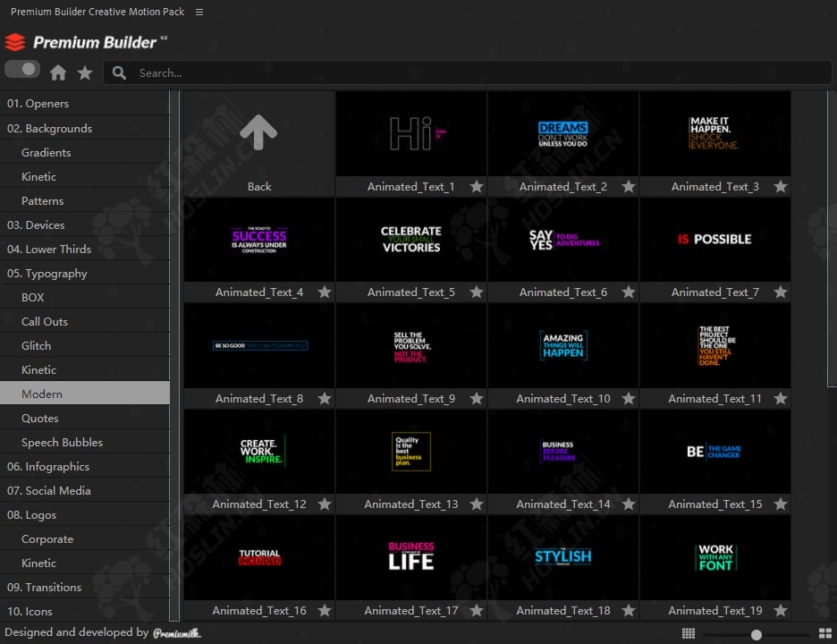This screenshot has height=644, width=837.
Task: Open 06. Infographics category
Action: (85, 466)
